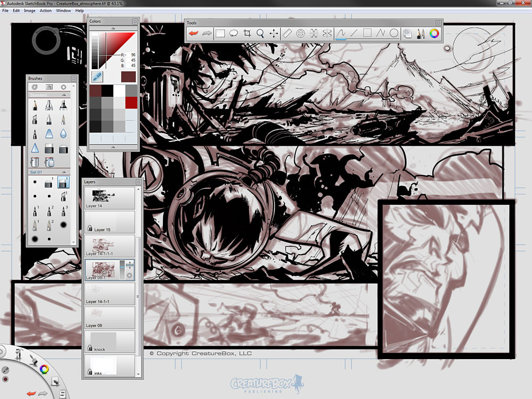The image size is (532, 399).
Task: Select the highlighted eraser brush in Set 01
Action: 63,182
